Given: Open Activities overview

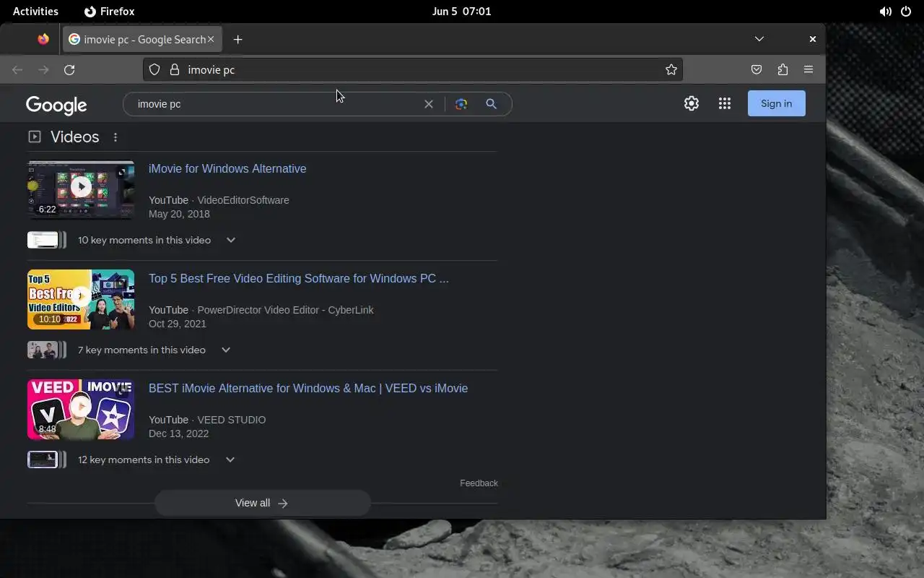Looking at the screenshot, I should click(x=35, y=12).
